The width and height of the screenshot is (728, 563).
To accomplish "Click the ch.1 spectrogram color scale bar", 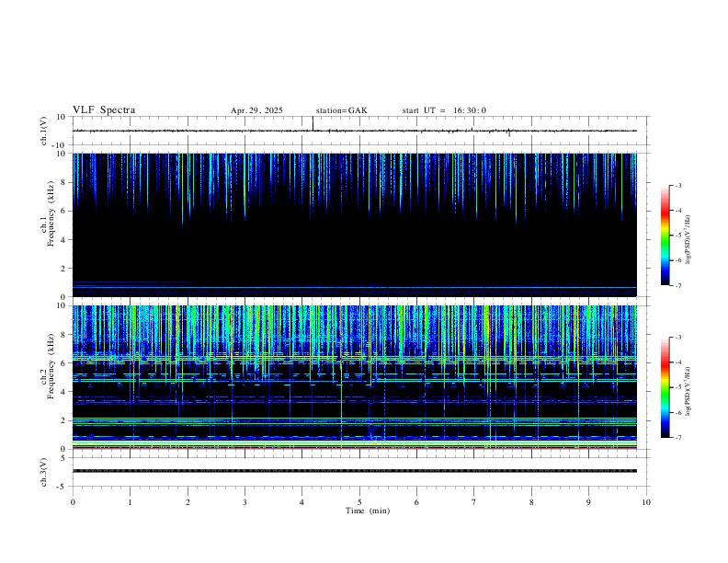I will click(665, 236).
